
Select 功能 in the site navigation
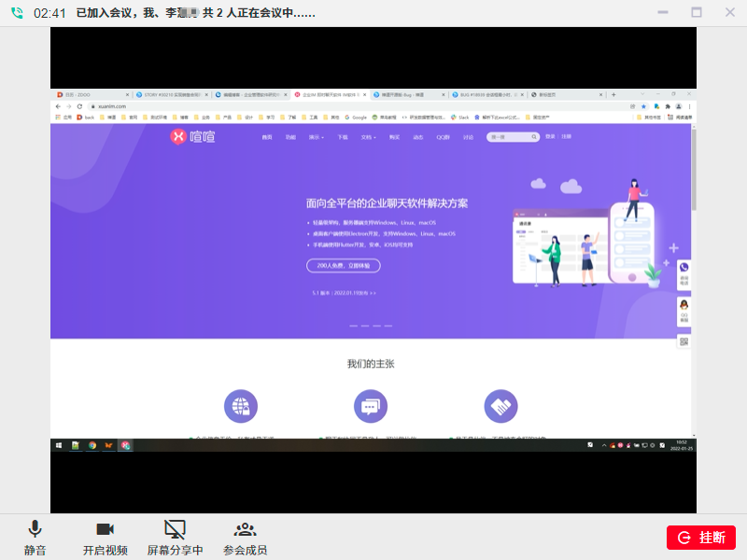pyautogui.click(x=290, y=137)
